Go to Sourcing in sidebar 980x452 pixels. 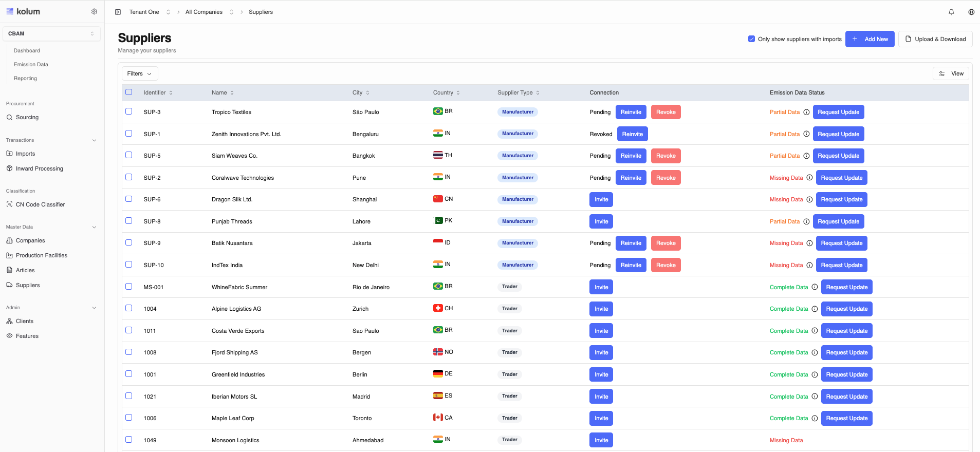tap(27, 117)
